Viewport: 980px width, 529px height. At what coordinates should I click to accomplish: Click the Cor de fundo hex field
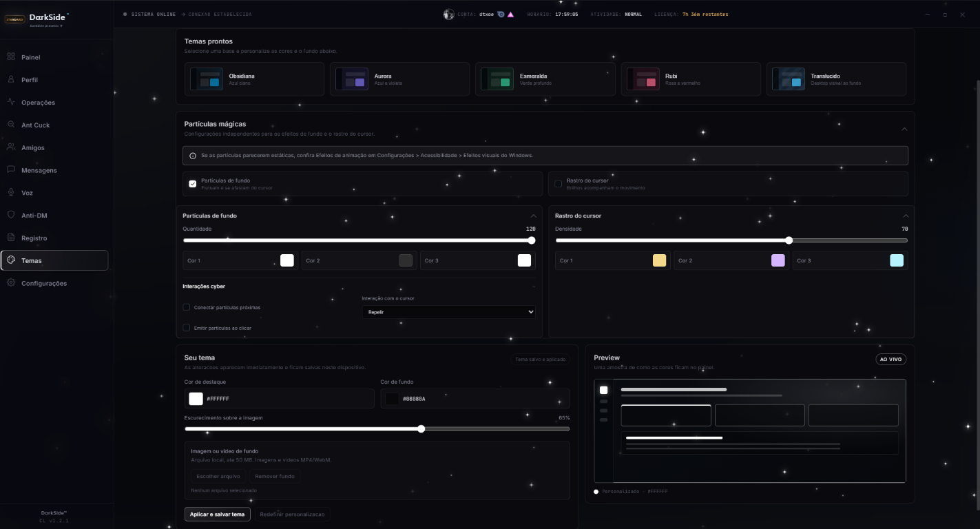click(x=475, y=399)
